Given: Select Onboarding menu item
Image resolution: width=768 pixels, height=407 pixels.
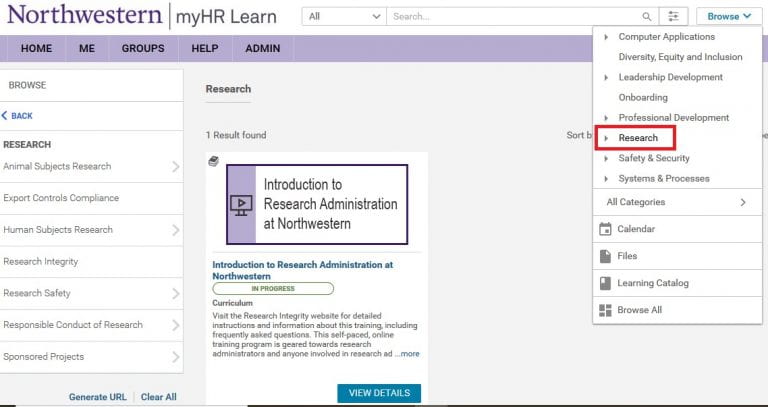Looking at the screenshot, I should (x=643, y=97).
